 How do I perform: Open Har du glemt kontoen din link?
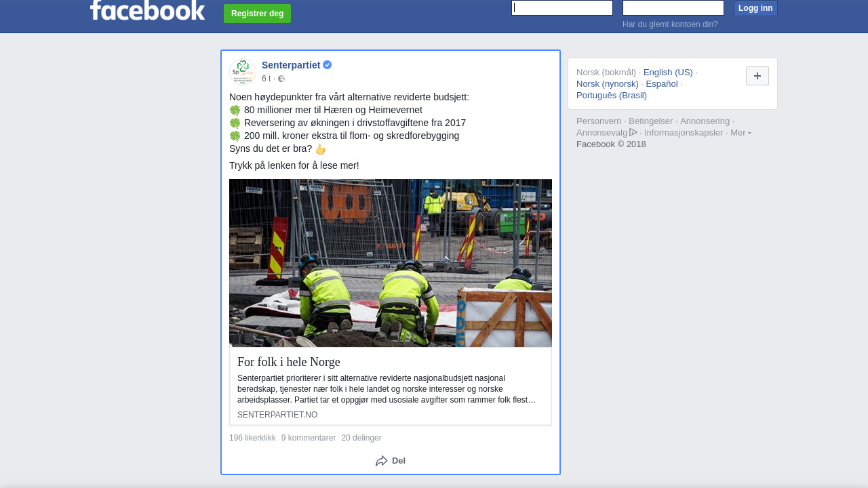point(670,24)
